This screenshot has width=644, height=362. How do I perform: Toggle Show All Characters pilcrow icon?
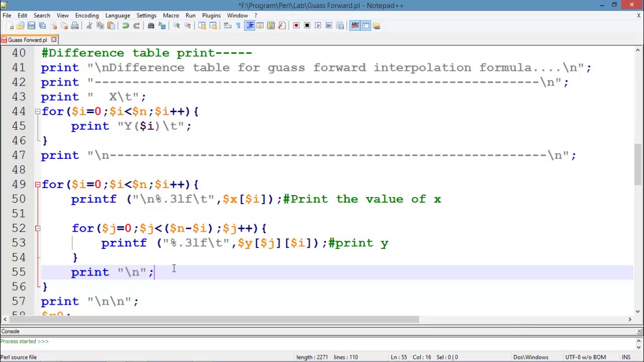pos(238,26)
